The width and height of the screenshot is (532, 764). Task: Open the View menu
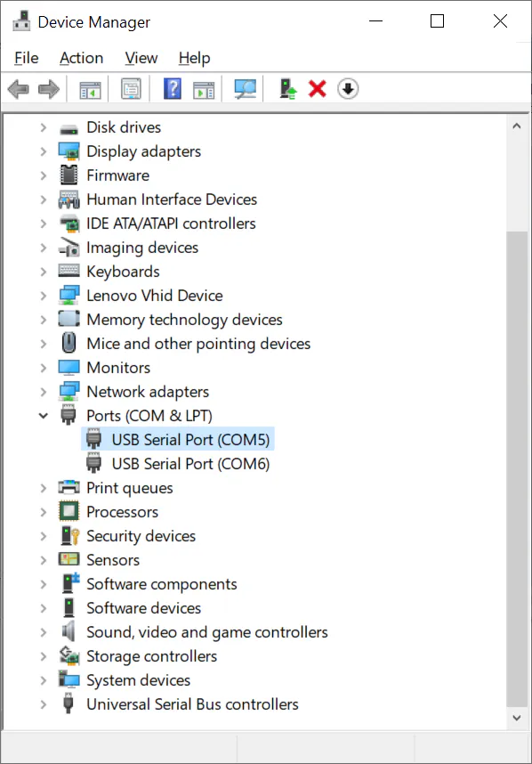pos(141,58)
